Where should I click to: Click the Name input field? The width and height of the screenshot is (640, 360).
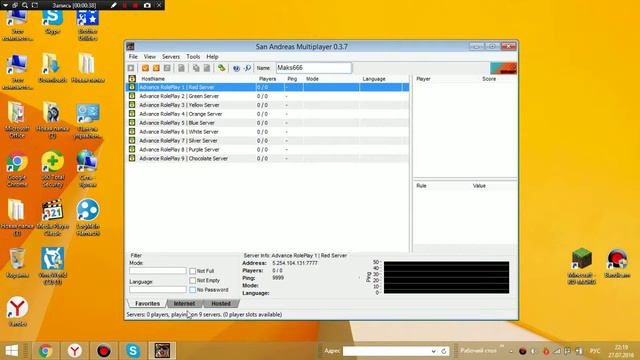click(313, 68)
